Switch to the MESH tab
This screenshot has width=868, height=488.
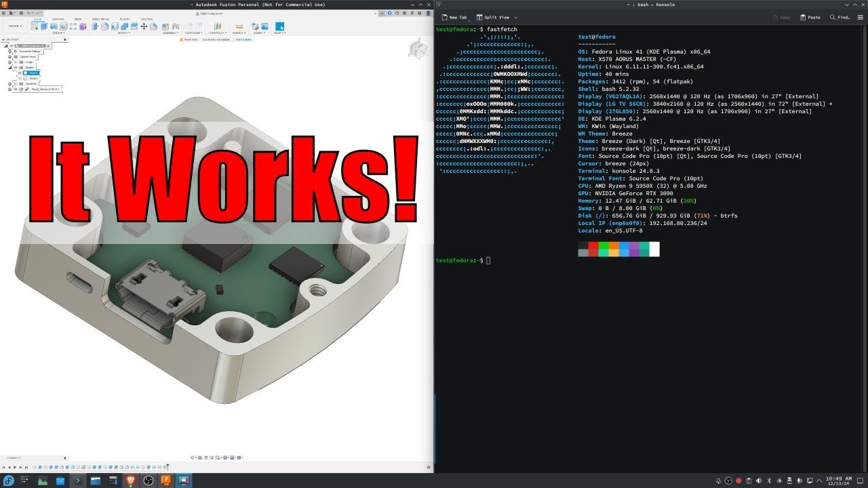pos(78,19)
